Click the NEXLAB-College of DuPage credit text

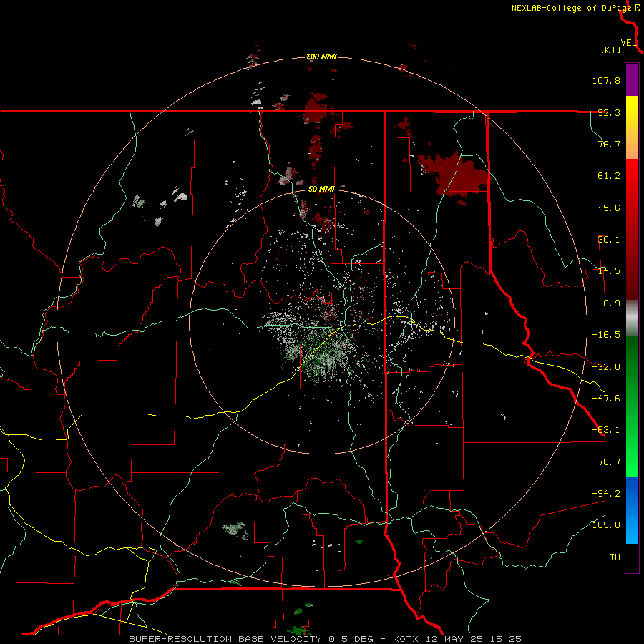[572, 8]
